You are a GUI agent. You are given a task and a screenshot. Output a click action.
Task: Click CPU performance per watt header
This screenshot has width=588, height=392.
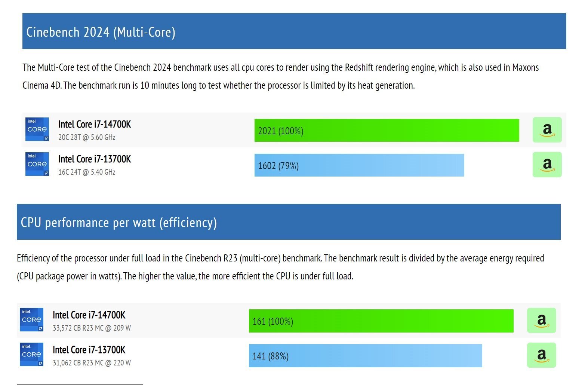(x=289, y=222)
